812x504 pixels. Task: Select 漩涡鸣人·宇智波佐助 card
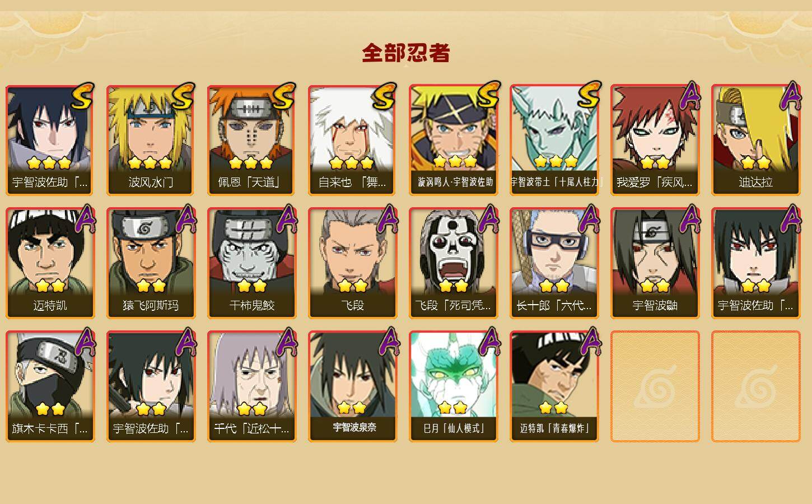tap(453, 140)
